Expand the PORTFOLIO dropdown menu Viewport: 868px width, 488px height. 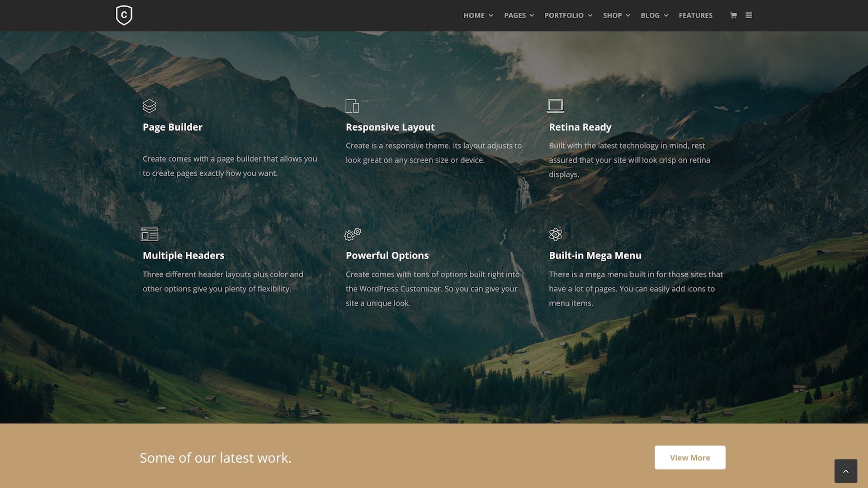pyautogui.click(x=568, y=15)
